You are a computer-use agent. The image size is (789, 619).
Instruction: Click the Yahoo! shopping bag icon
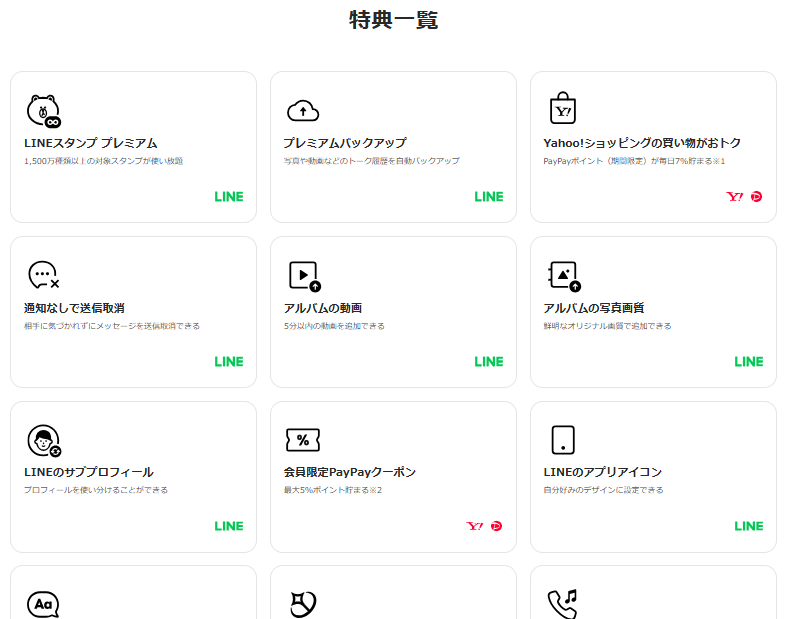[x=563, y=109]
